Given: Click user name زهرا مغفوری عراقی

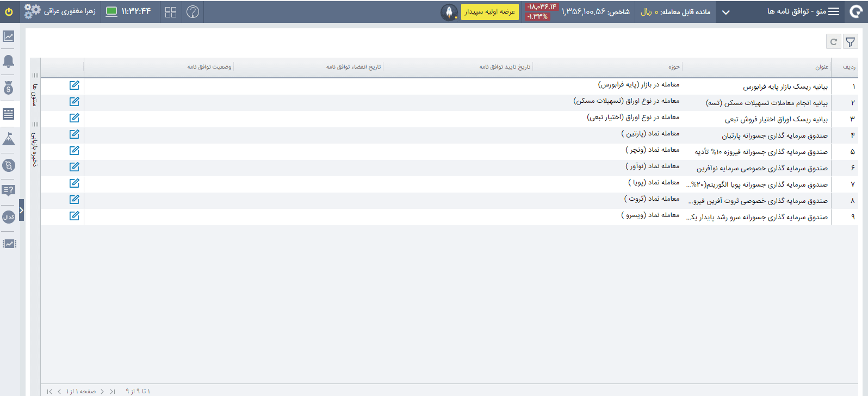Looking at the screenshot, I should [70, 11].
